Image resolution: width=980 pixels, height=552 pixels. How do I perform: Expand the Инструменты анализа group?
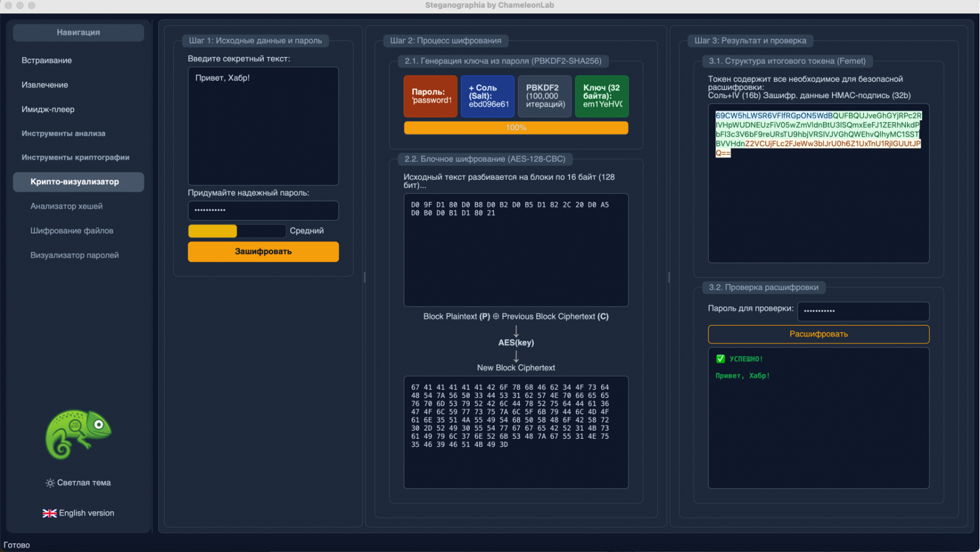(x=63, y=133)
